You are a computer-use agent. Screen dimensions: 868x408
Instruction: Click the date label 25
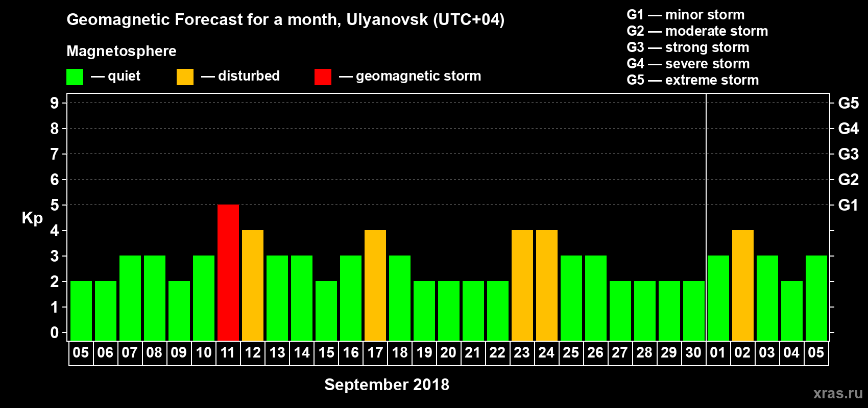point(571,352)
